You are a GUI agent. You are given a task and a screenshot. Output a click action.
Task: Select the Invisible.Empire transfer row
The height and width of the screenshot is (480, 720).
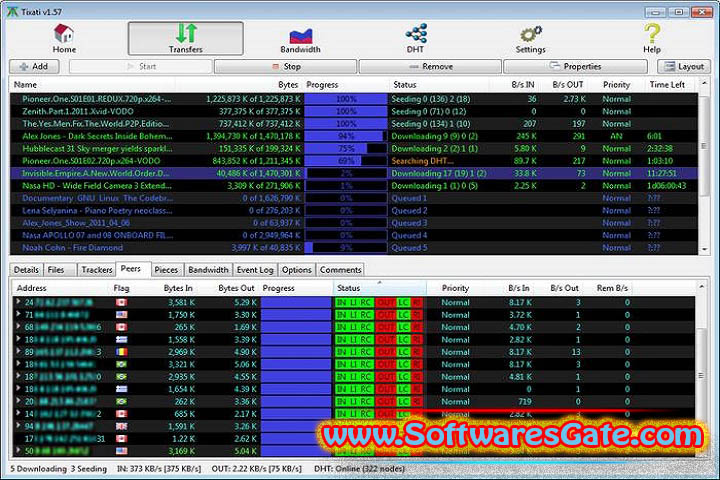354,173
